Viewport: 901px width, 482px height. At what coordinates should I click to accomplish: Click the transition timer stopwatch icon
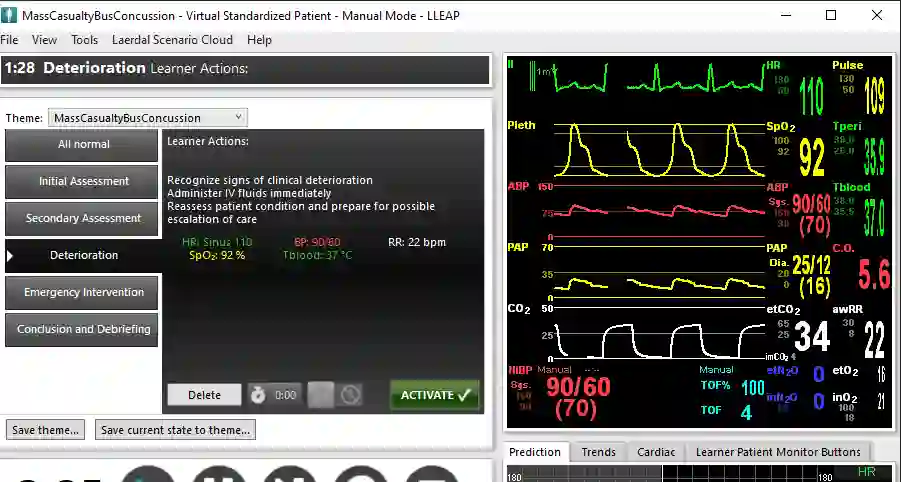tap(258, 395)
